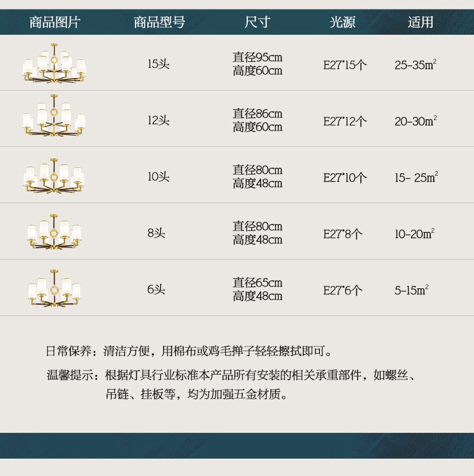The width and height of the screenshot is (474, 476).
Task: Click the 25-35m² applicable area text
Action: [x=415, y=65]
